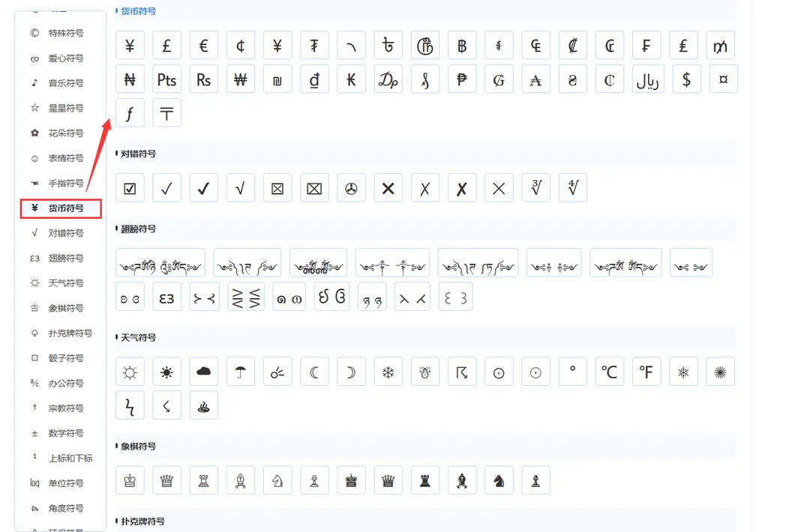Open 特殊符号 category in sidebar
Screen dimensions: 810x532
[x=60, y=33]
